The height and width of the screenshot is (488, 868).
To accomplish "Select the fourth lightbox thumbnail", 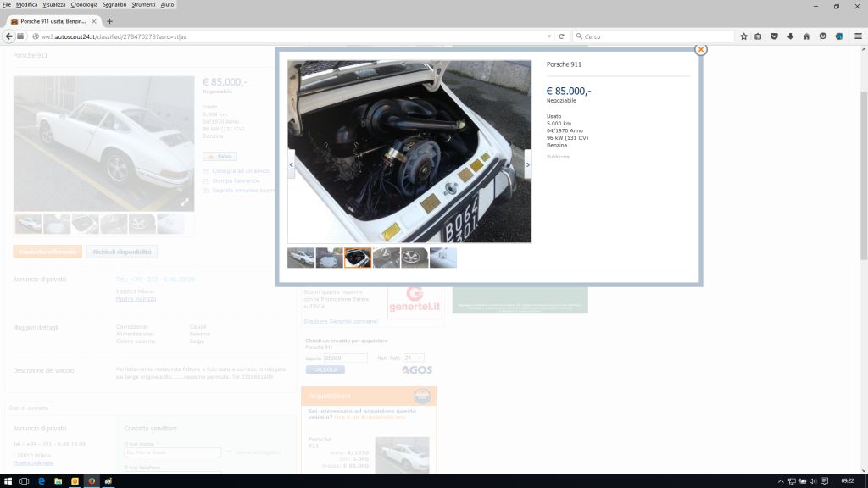I will [387, 258].
